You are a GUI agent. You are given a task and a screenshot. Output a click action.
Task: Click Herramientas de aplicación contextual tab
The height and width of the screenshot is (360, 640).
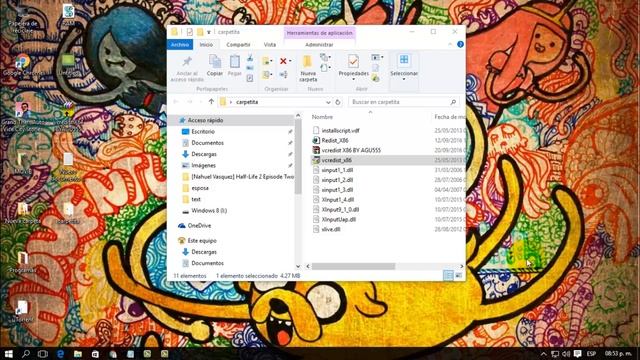pyautogui.click(x=320, y=33)
